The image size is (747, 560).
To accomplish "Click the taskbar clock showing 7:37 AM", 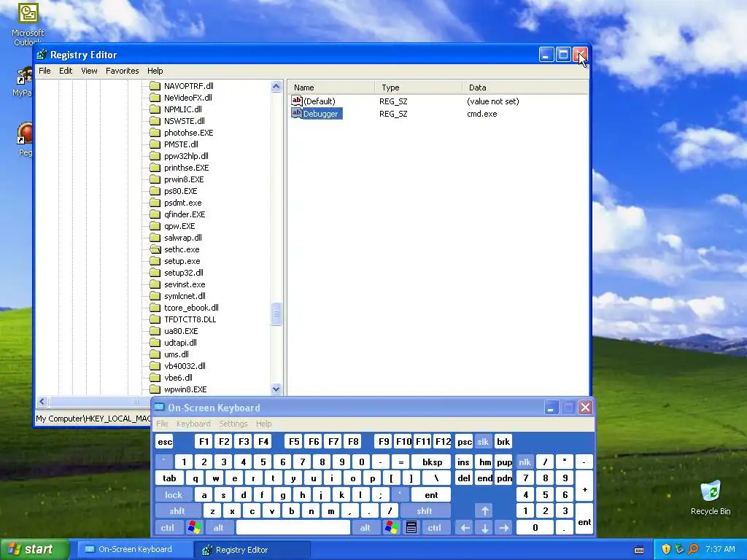I will [x=720, y=549].
